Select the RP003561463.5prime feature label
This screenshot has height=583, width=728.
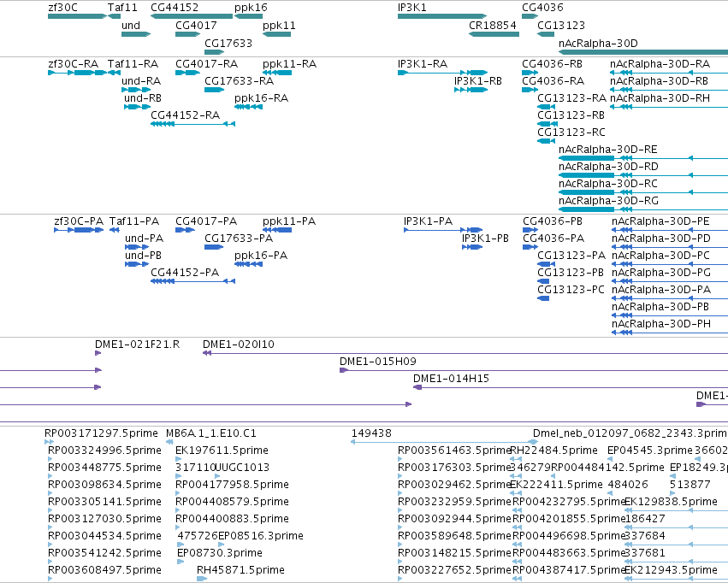tap(454, 450)
